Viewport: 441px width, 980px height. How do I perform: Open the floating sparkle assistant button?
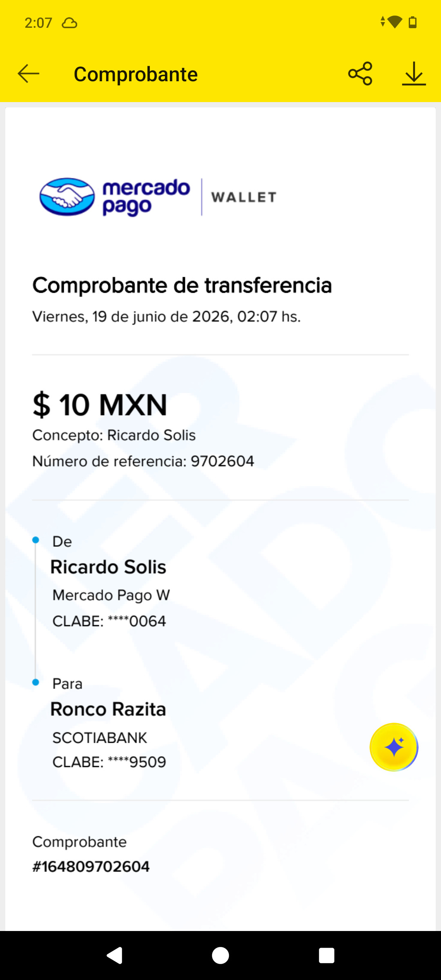pyautogui.click(x=394, y=747)
